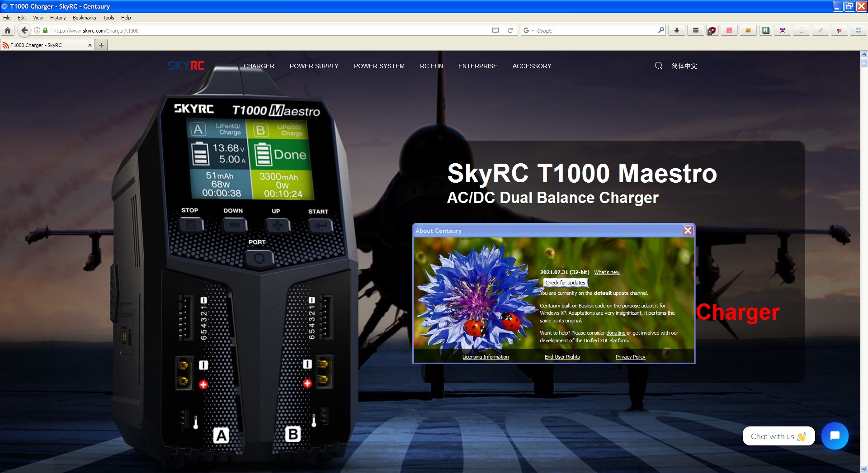The height and width of the screenshot is (473, 868).
Task: Open the File menu
Action: (7, 18)
